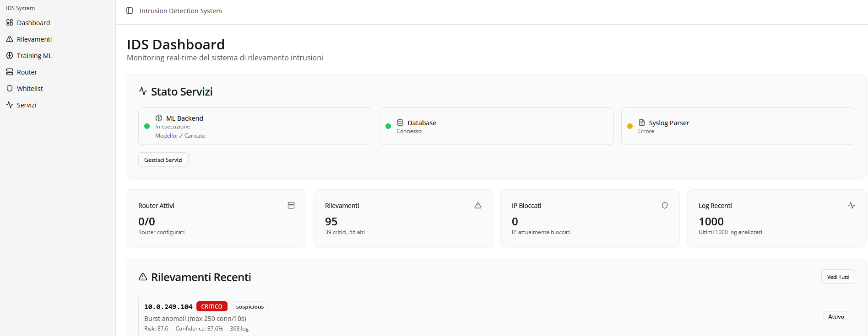Click the Dashboard grid icon in sidebar
This screenshot has width=868, height=336.
pos(10,22)
